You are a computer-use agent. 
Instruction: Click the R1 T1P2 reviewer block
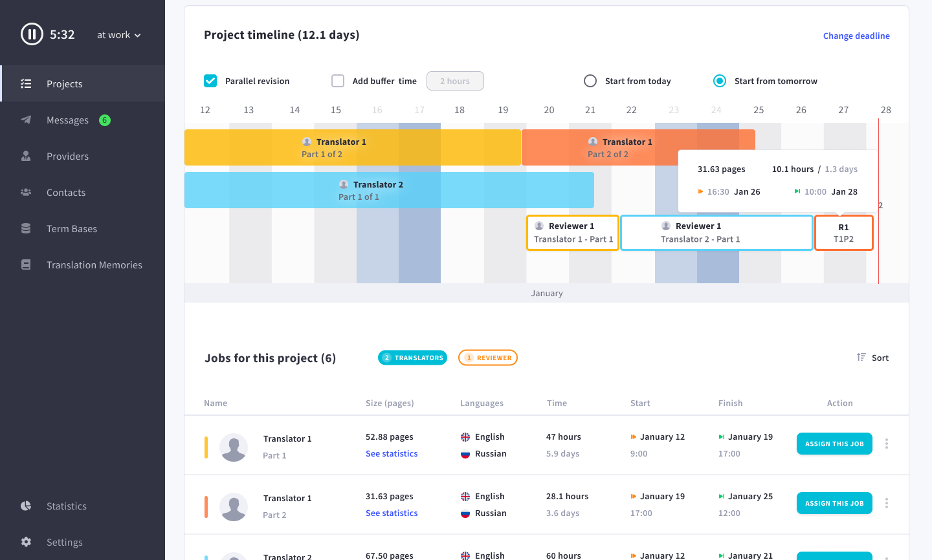tap(844, 233)
